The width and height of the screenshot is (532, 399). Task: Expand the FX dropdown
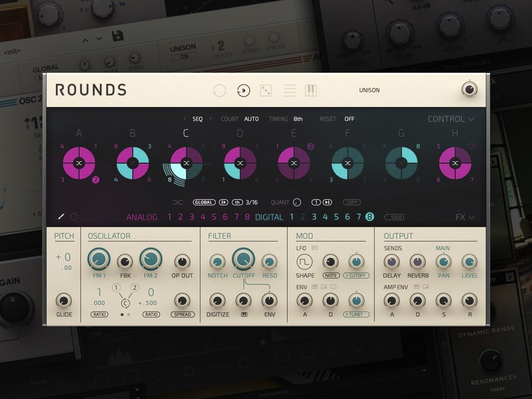(465, 217)
